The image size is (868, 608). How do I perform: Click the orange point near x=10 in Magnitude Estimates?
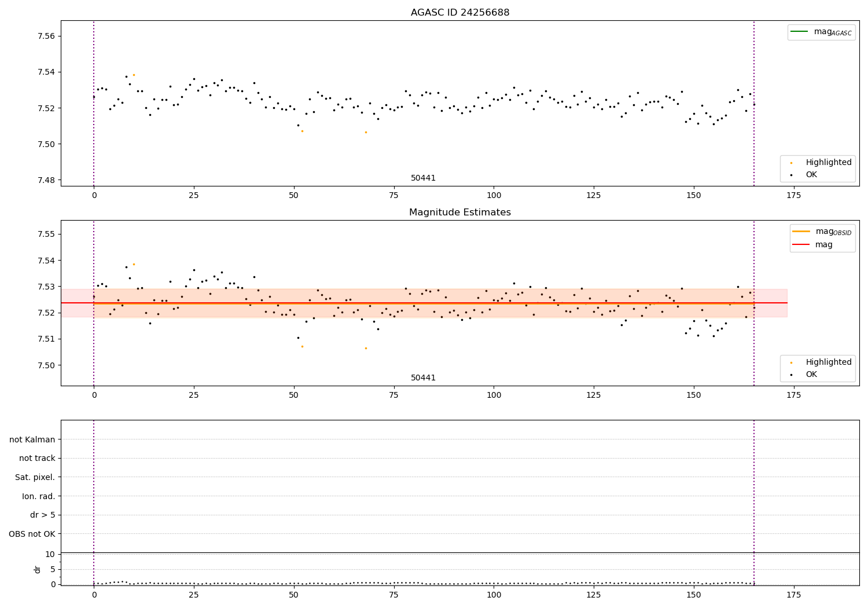point(134,264)
